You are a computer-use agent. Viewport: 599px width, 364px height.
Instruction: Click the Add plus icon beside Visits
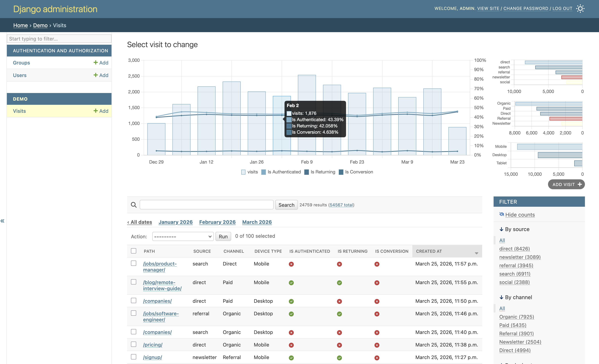pyautogui.click(x=95, y=111)
